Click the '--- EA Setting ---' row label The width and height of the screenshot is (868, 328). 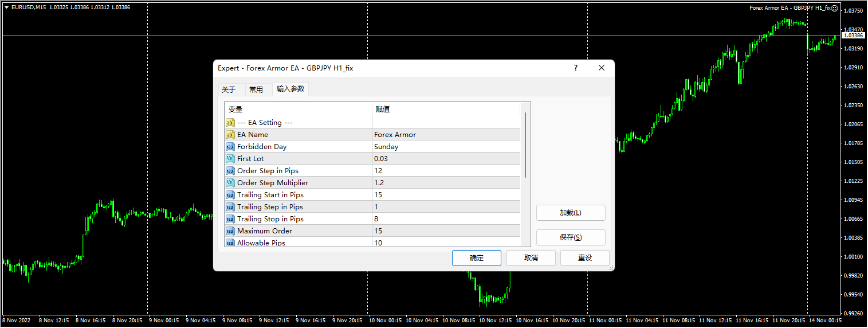click(265, 123)
